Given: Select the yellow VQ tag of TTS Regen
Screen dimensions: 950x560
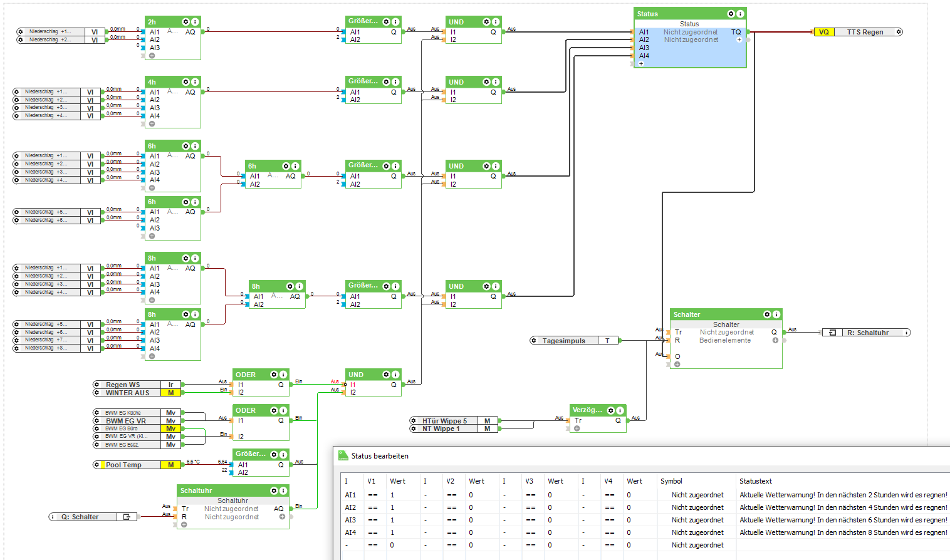Looking at the screenshot, I should pos(824,32).
